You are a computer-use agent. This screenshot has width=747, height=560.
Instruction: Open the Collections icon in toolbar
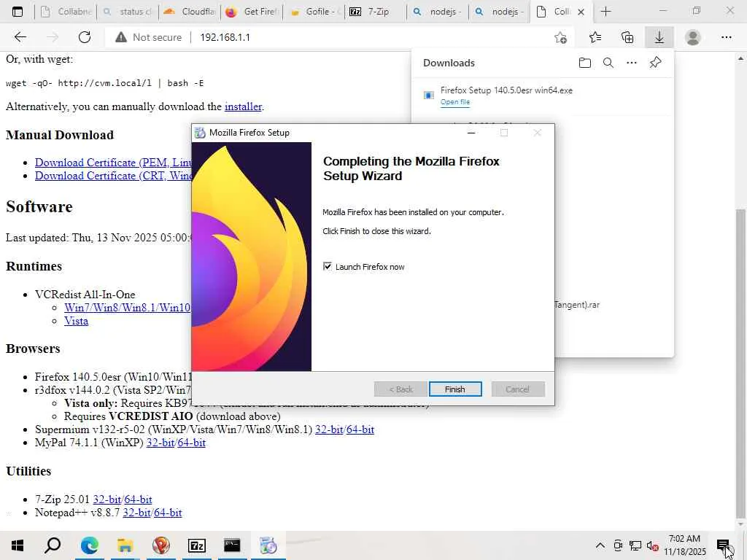click(627, 37)
